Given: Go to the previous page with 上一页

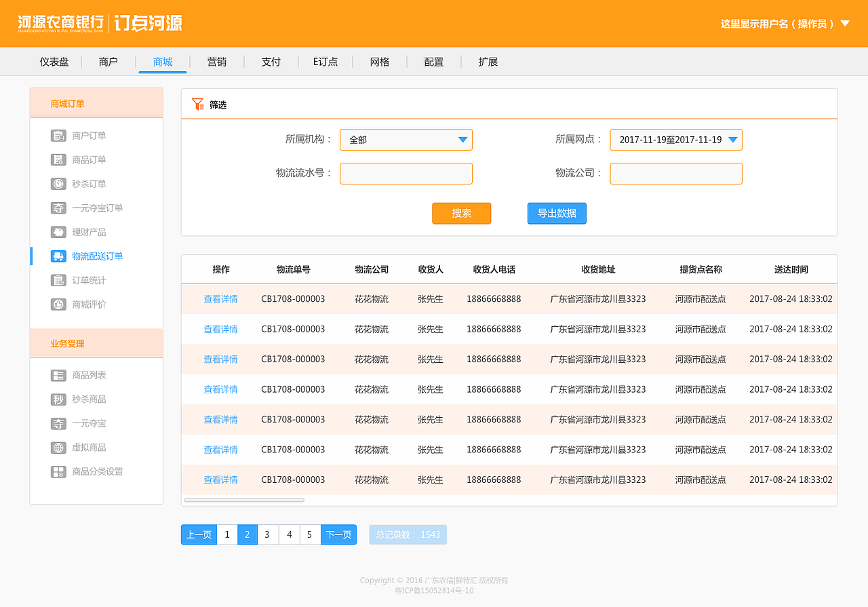Looking at the screenshot, I should pyautogui.click(x=199, y=534).
